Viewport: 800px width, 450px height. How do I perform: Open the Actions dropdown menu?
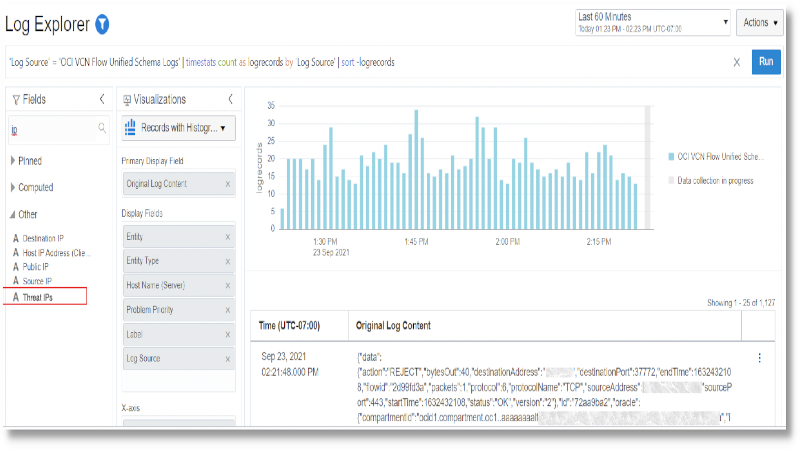[759, 22]
